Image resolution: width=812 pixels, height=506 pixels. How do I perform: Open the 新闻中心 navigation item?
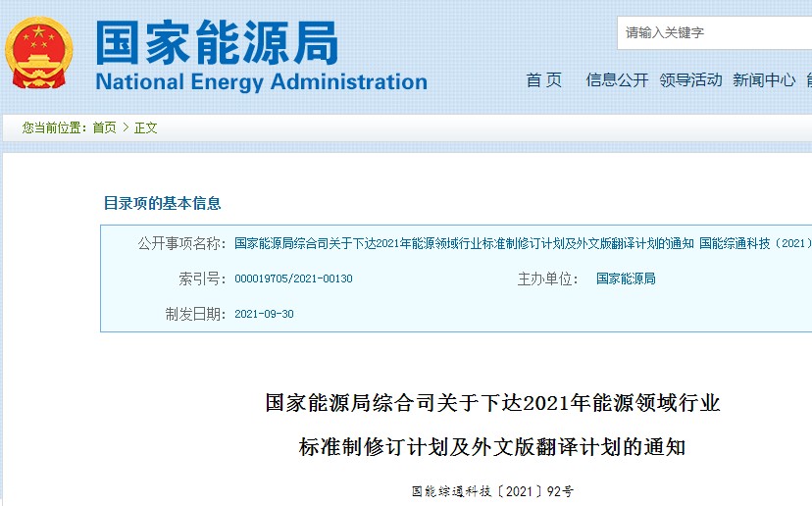coord(764,79)
